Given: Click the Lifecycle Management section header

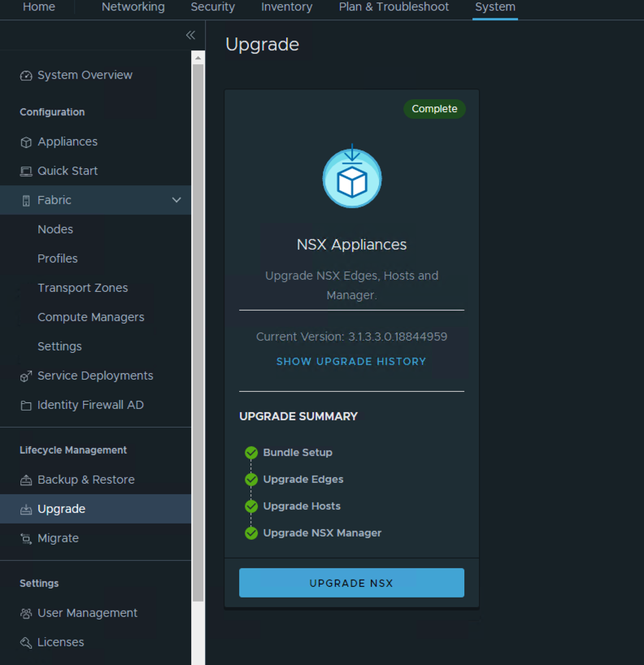Looking at the screenshot, I should 73,450.
